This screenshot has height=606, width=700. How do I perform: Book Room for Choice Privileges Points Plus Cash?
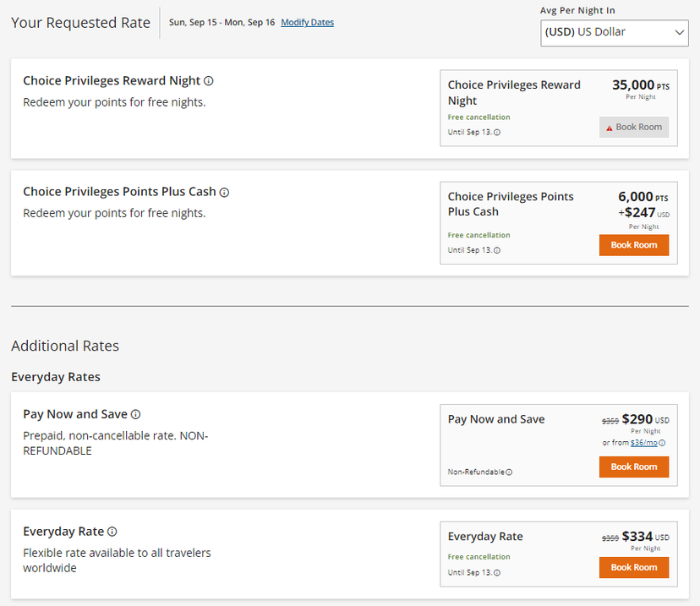(x=634, y=244)
